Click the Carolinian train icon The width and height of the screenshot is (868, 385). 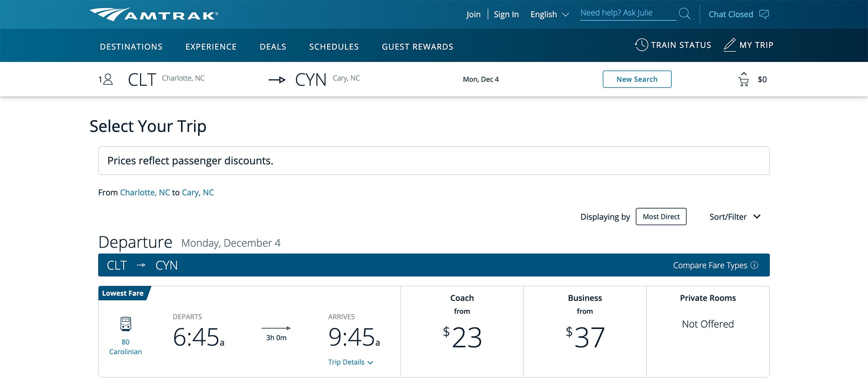pos(125,324)
